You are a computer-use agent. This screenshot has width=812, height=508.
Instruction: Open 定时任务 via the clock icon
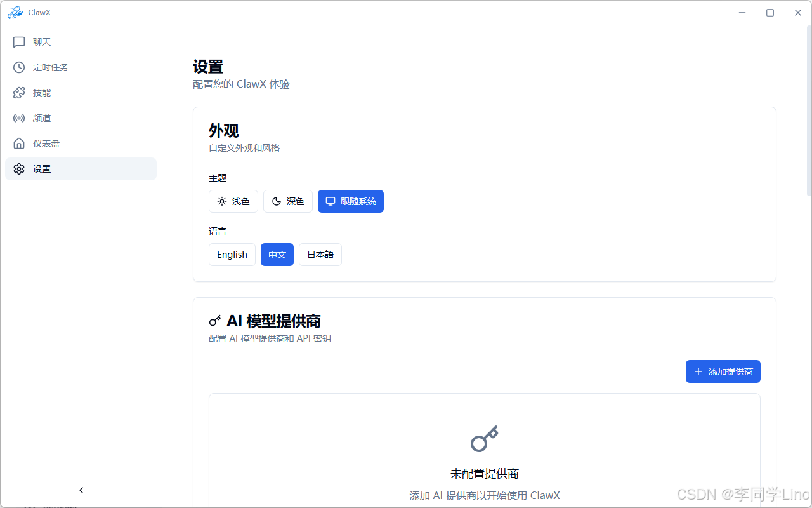pos(19,67)
